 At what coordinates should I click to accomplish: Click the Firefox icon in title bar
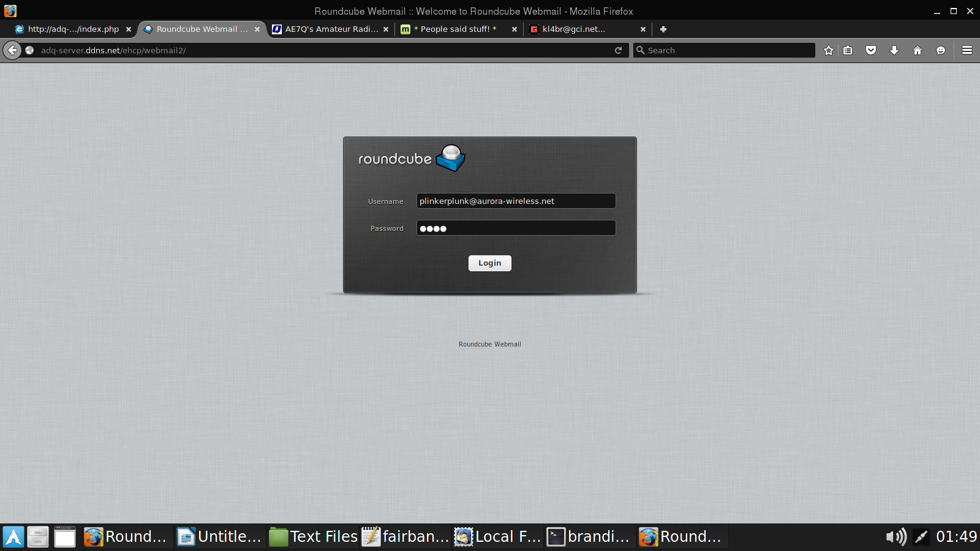(10, 11)
